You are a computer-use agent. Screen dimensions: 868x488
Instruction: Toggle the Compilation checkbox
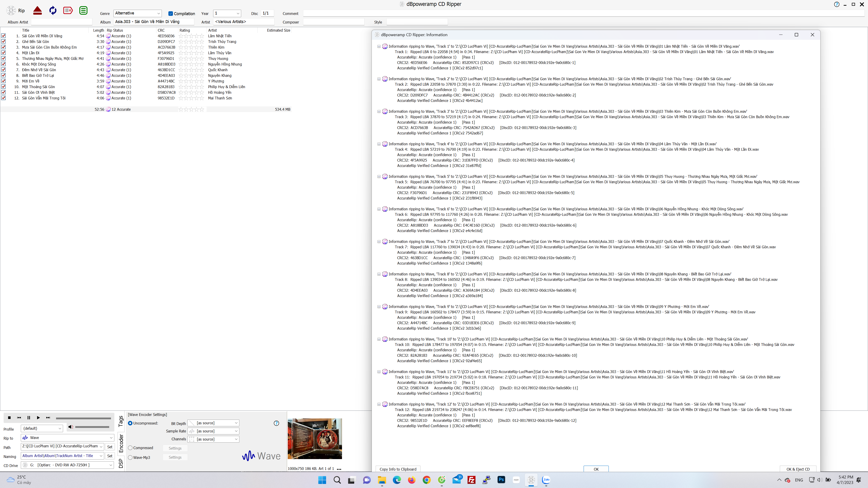click(x=170, y=14)
